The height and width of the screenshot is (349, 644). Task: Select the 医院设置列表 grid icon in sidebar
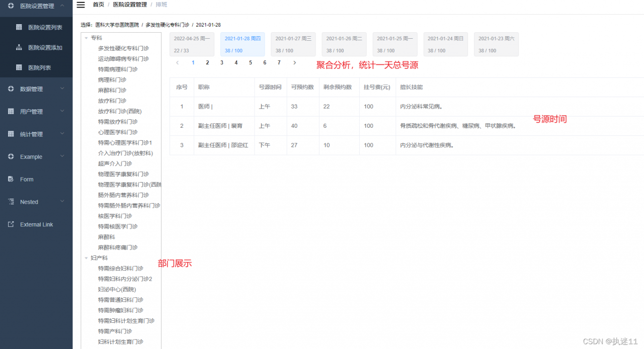[x=19, y=27]
